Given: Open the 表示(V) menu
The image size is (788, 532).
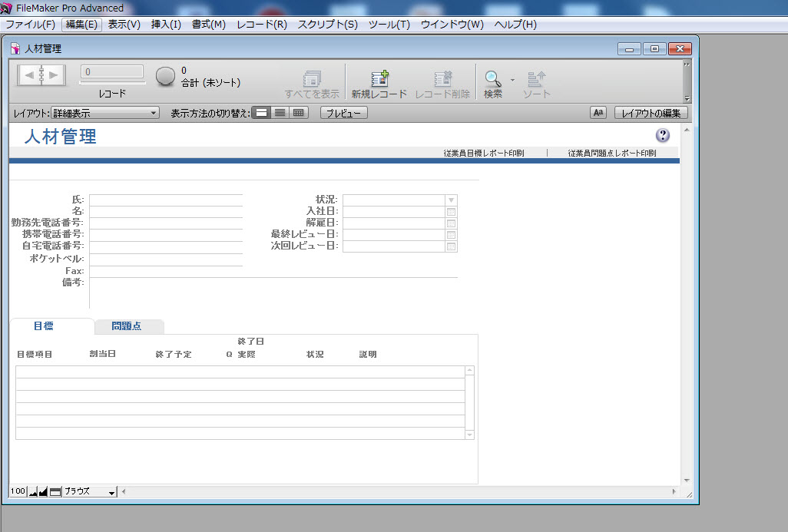Looking at the screenshot, I should tap(124, 25).
